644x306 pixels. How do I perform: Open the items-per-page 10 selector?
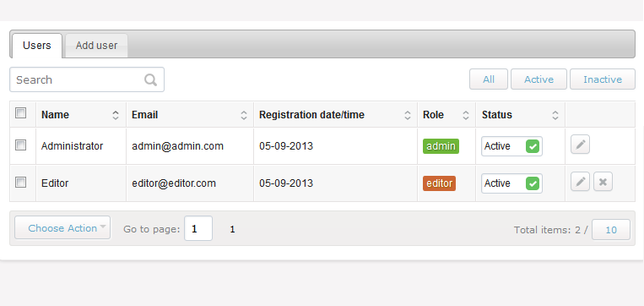611,230
